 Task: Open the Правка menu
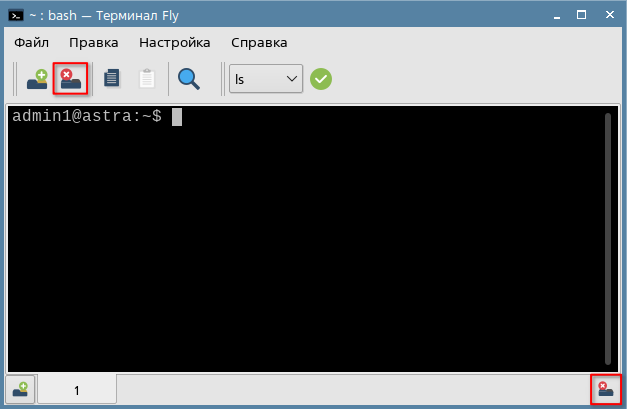(94, 42)
